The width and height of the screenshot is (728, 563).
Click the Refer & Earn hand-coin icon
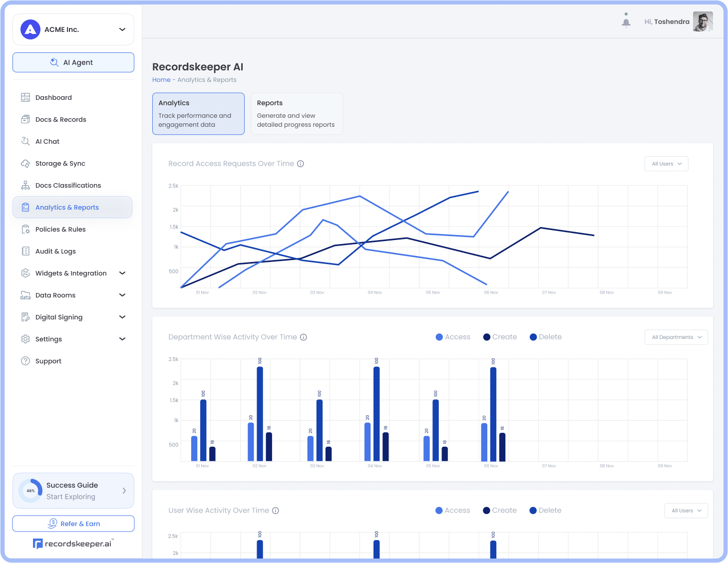(52, 523)
